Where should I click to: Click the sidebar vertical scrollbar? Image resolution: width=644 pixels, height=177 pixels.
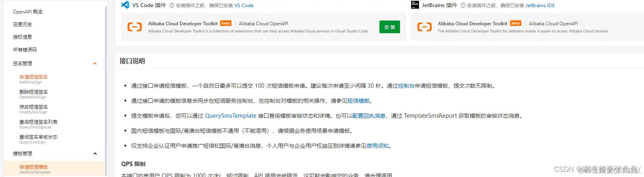pos(106,90)
